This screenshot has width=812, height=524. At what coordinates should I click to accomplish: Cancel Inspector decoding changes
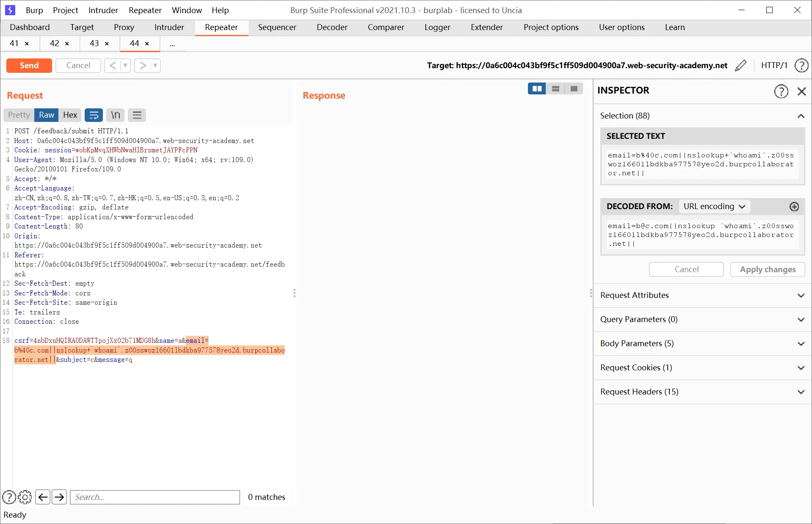coord(686,270)
